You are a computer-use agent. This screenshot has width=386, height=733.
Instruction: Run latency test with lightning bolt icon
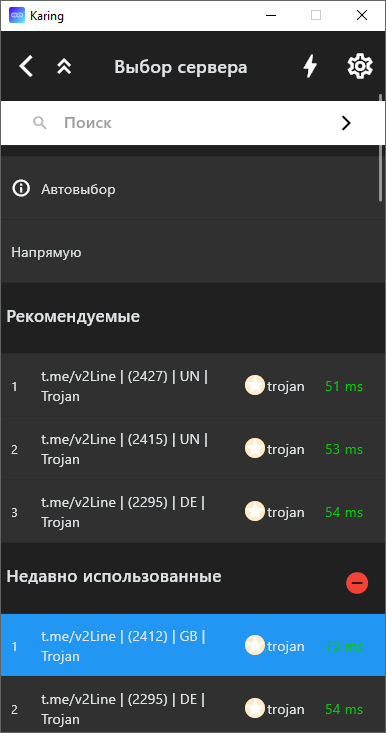click(x=310, y=66)
